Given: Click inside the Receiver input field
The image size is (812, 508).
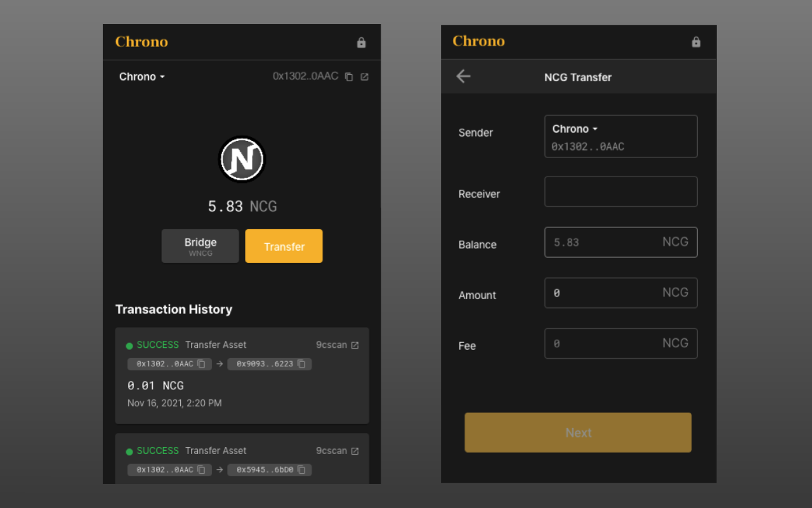Looking at the screenshot, I should pos(620,191).
